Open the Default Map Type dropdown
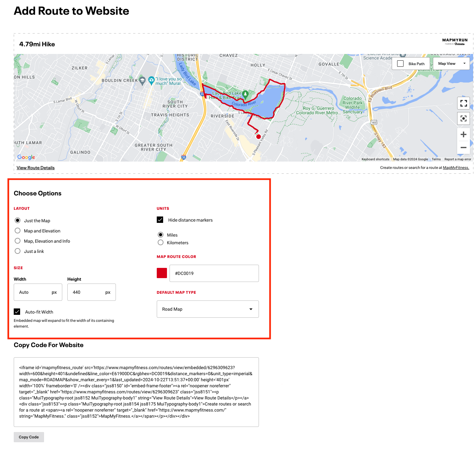Viewport: 476px width, 455px height. pos(208,309)
